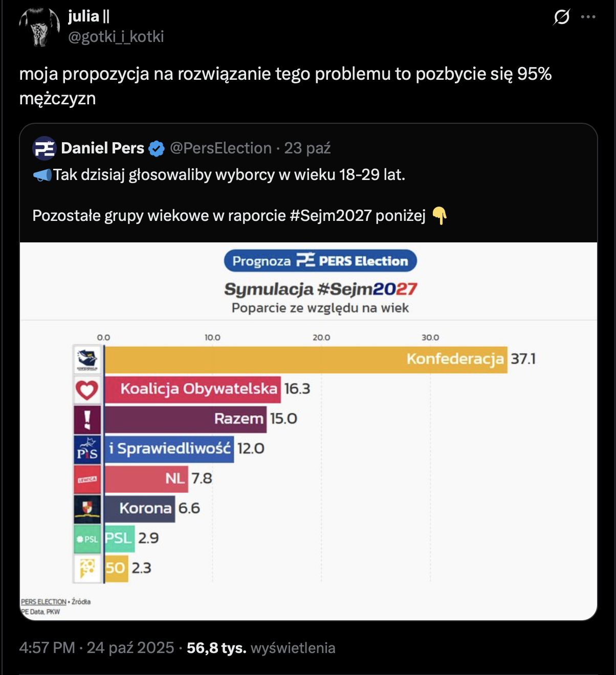616x675 pixels.
Task: Click the tweet timestamp 4:57 PM 24 paź 2025
Action: click(96, 648)
